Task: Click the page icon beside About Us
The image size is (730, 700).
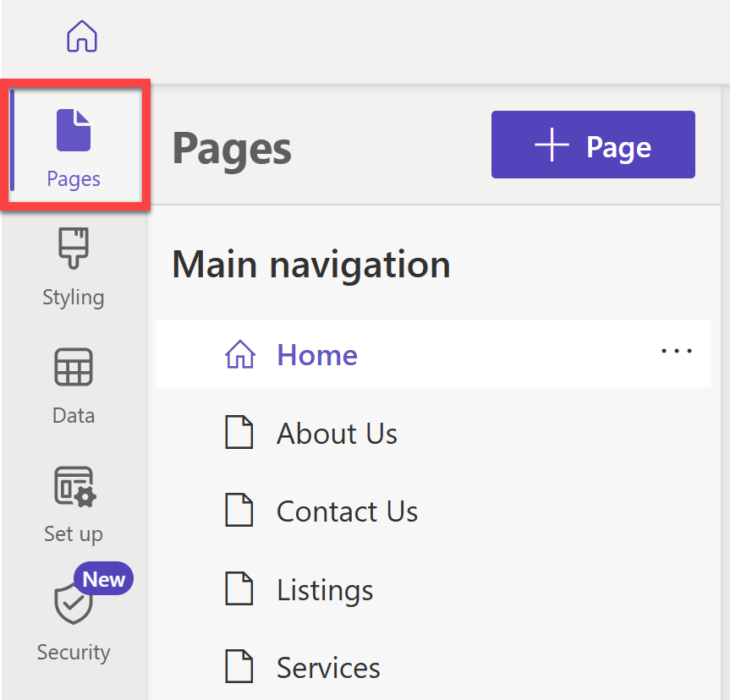Action: coord(240,432)
